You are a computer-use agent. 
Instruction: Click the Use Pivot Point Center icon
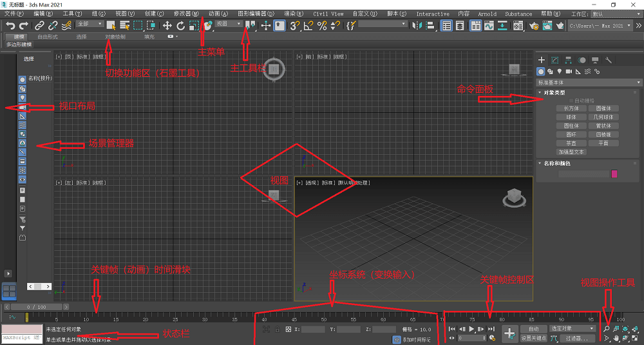(250, 26)
